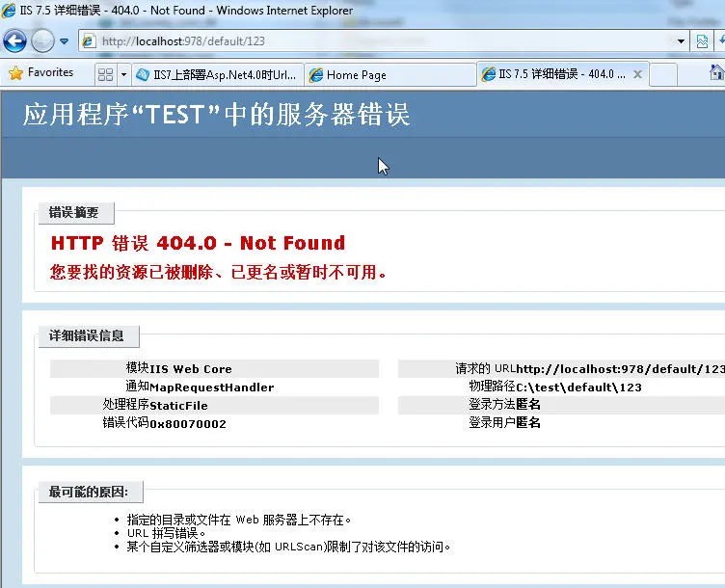Screen dimensions: 725x588
Task: Click the '详细错误信息' section label
Action: (x=89, y=336)
